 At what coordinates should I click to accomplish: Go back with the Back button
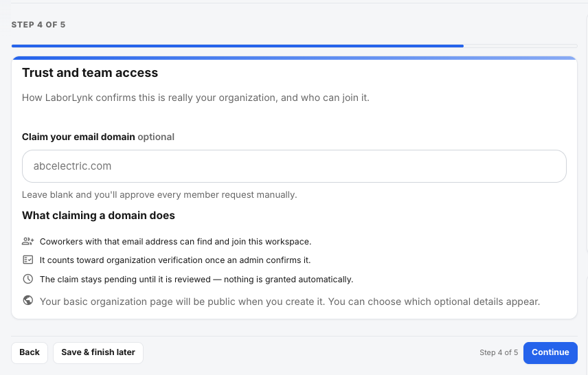click(x=30, y=352)
